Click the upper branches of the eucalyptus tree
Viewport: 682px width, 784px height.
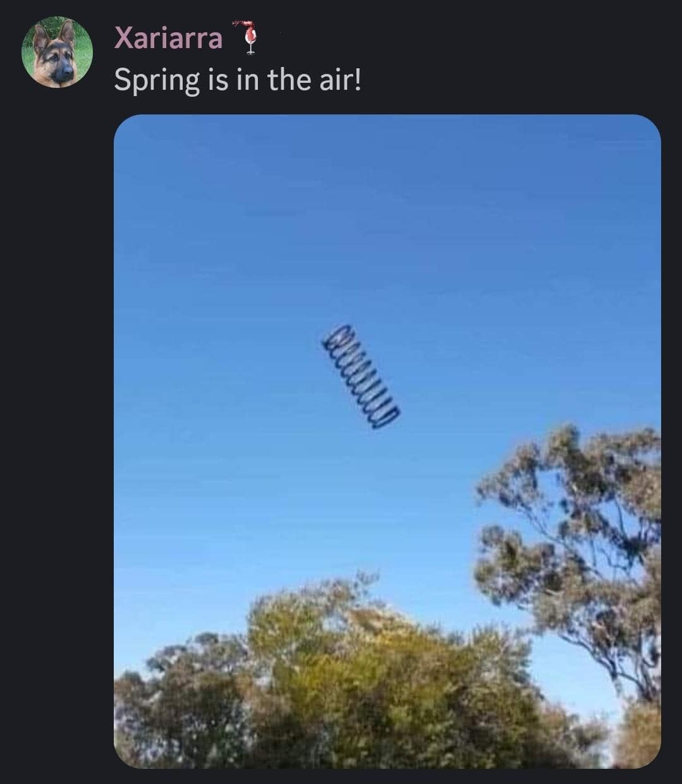569,462
